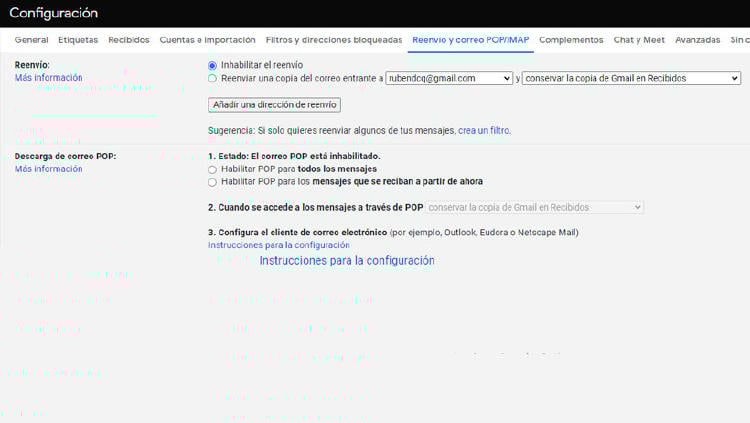Open 'Filtros y direcciones bloqueadas' tab
750x423 pixels.
click(x=334, y=40)
